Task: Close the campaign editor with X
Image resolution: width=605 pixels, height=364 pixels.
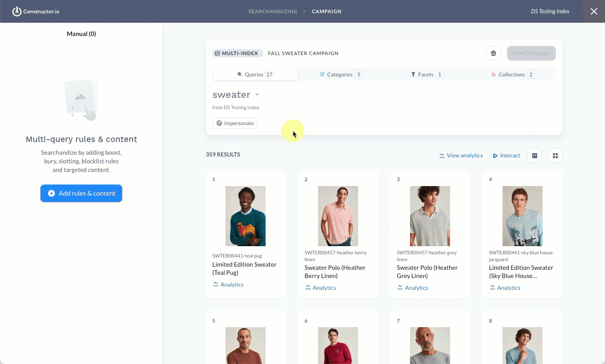Action: [x=594, y=11]
